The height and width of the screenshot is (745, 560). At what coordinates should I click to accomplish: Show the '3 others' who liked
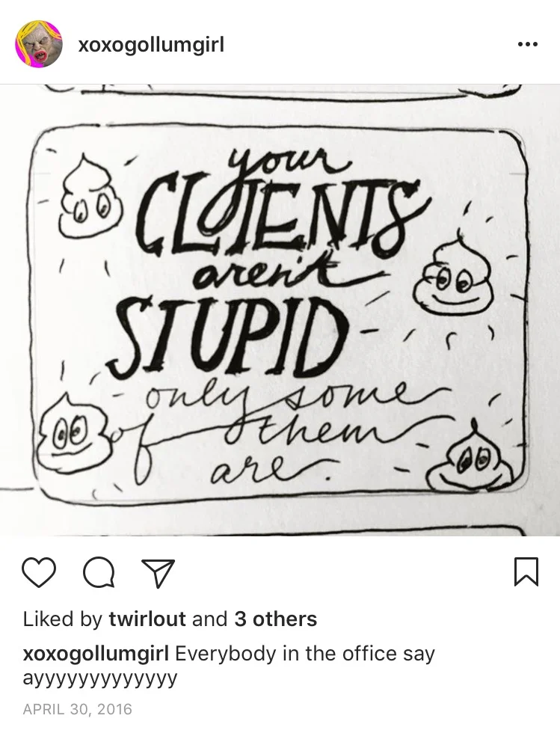pos(275,619)
